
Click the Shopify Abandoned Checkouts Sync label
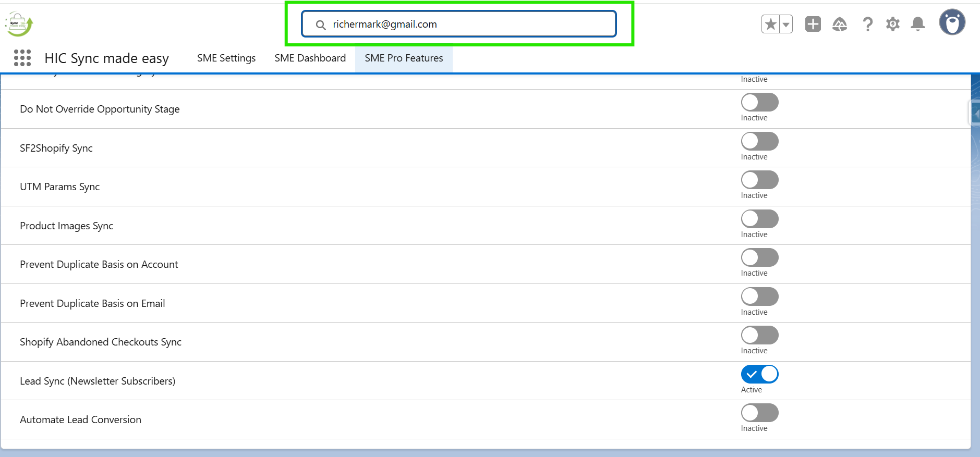(101, 342)
